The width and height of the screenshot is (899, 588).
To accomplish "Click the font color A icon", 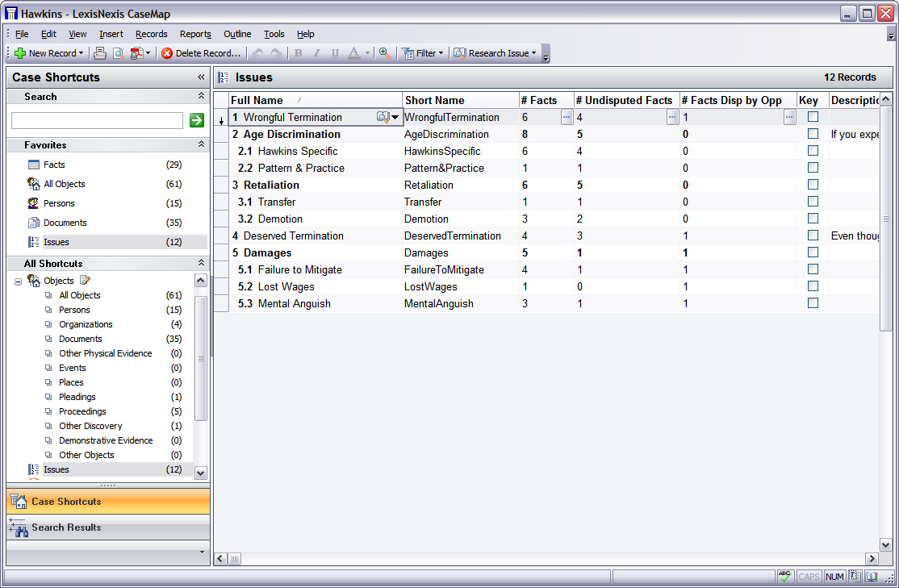I will 354,53.
